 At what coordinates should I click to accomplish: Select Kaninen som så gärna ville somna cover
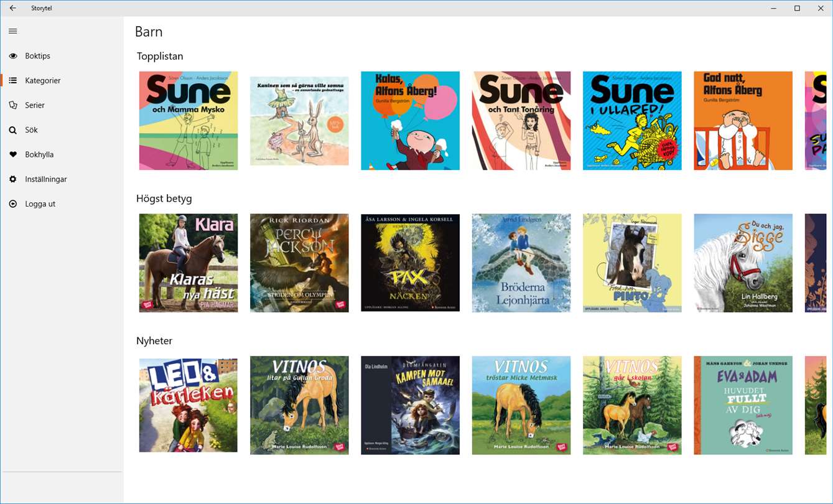(x=299, y=121)
